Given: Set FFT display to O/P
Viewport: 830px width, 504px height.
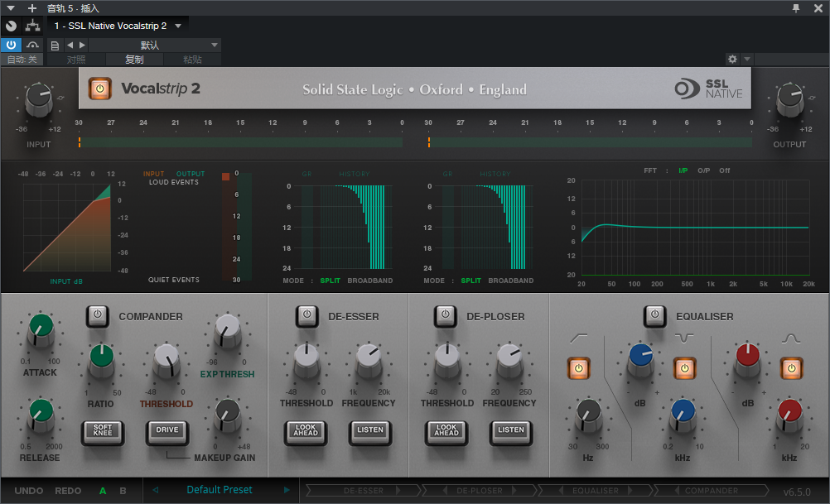Looking at the screenshot, I should [x=703, y=170].
